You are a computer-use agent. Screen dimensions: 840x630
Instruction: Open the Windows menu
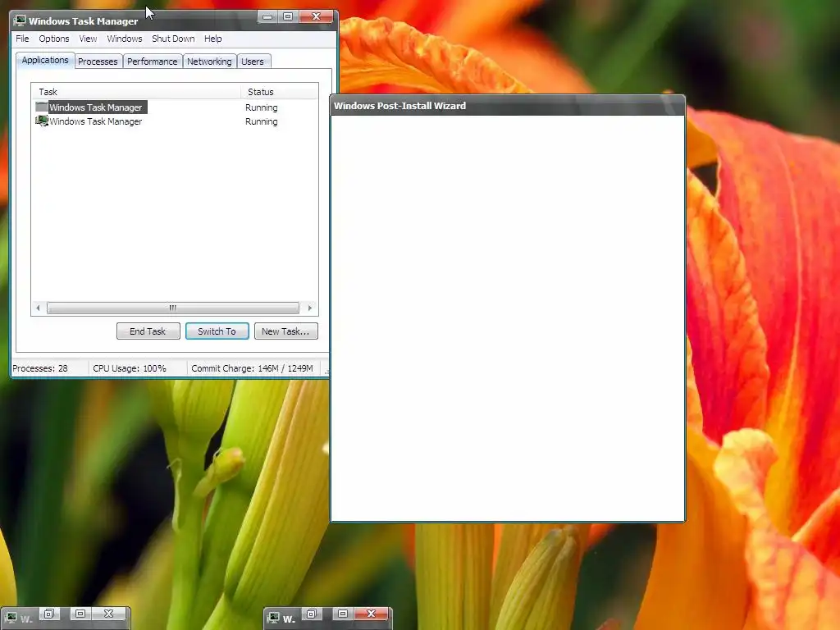(125, 39)
